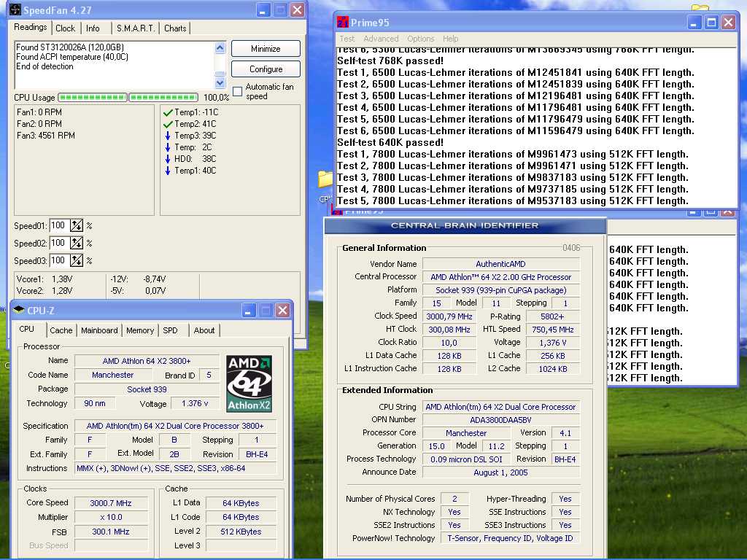Click the SpeedFan title bar icon

[15, 10]
